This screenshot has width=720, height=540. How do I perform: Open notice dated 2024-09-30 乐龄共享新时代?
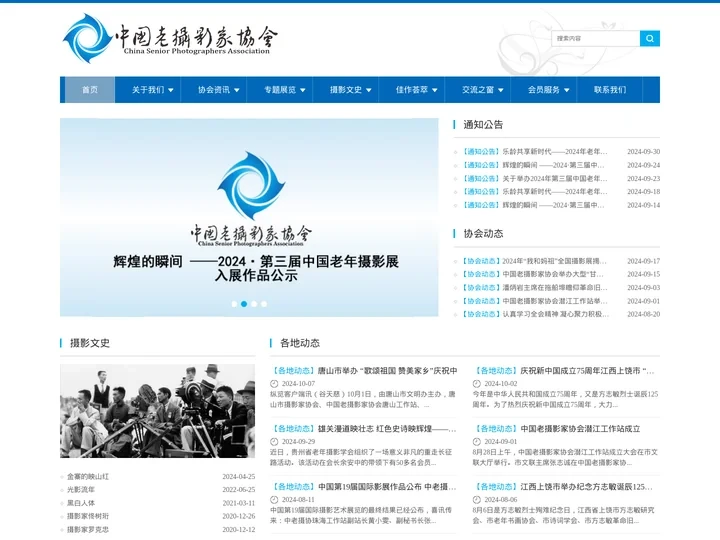pos(555,152)
